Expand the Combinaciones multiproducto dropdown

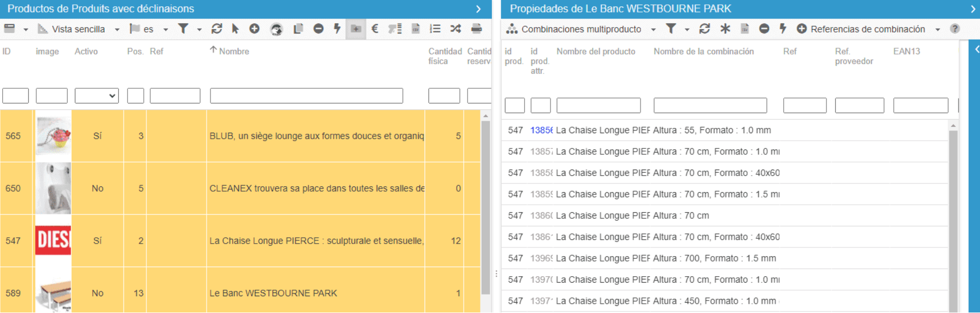coord(581,29)
